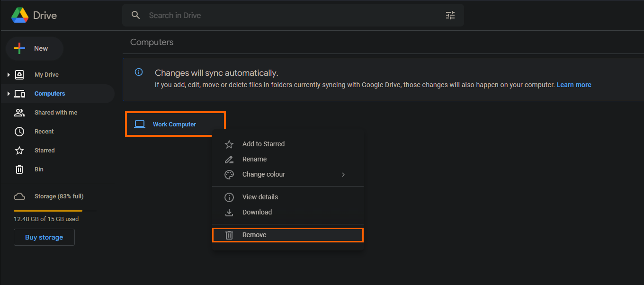
Task: Select Download in context menu
Action: coord(288,212)
